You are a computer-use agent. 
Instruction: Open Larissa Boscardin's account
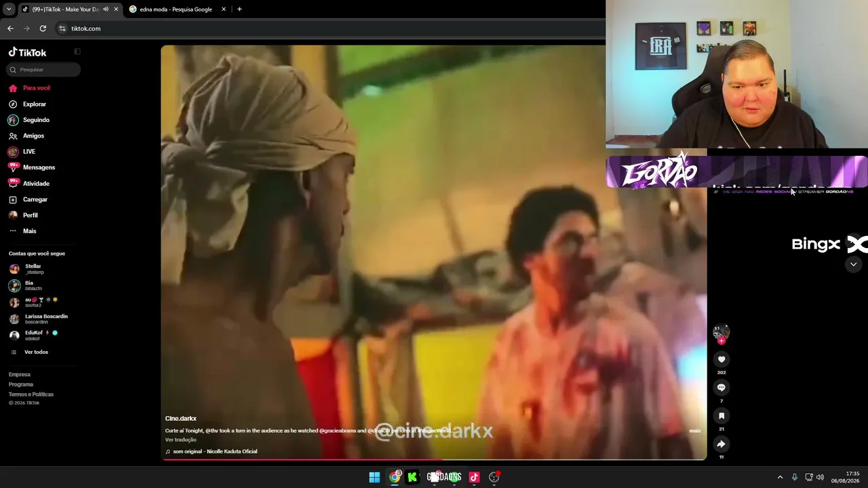coord(38,319)
